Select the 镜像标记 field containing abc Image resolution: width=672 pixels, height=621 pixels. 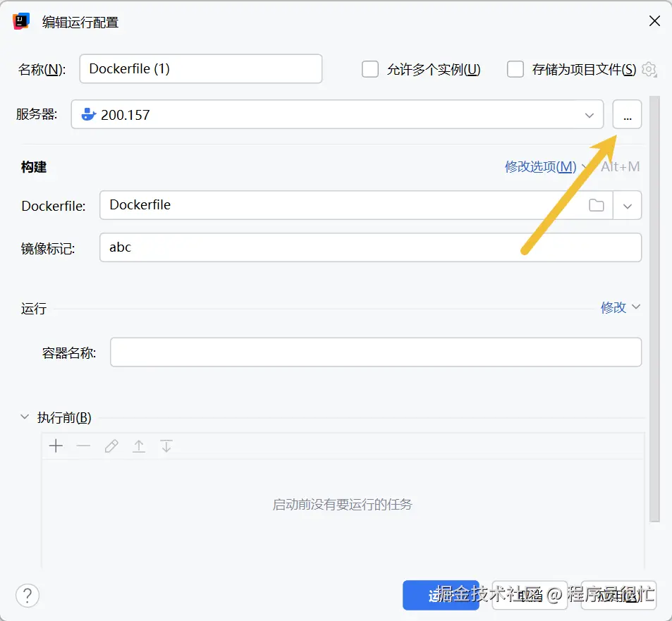tap(370, 247)
